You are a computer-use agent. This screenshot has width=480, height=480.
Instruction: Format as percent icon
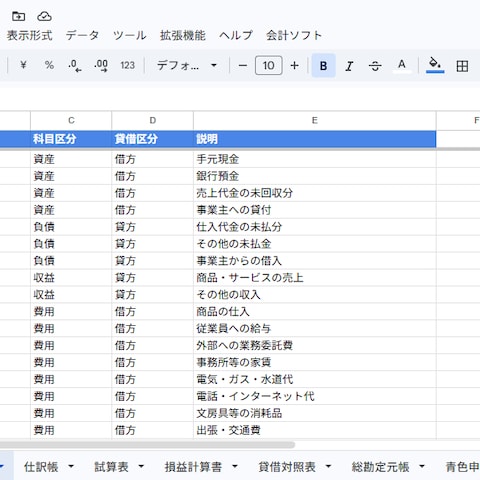tap(49, 65)
